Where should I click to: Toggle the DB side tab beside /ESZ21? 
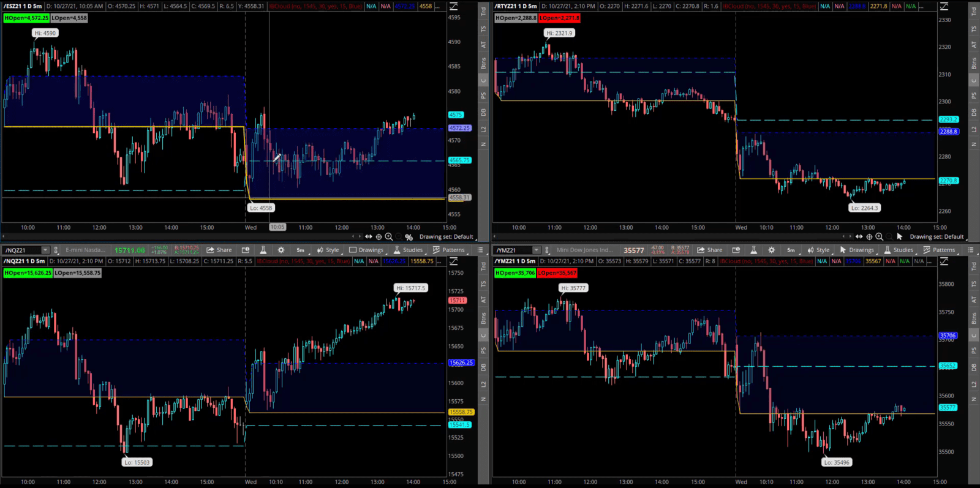(483, 113)
